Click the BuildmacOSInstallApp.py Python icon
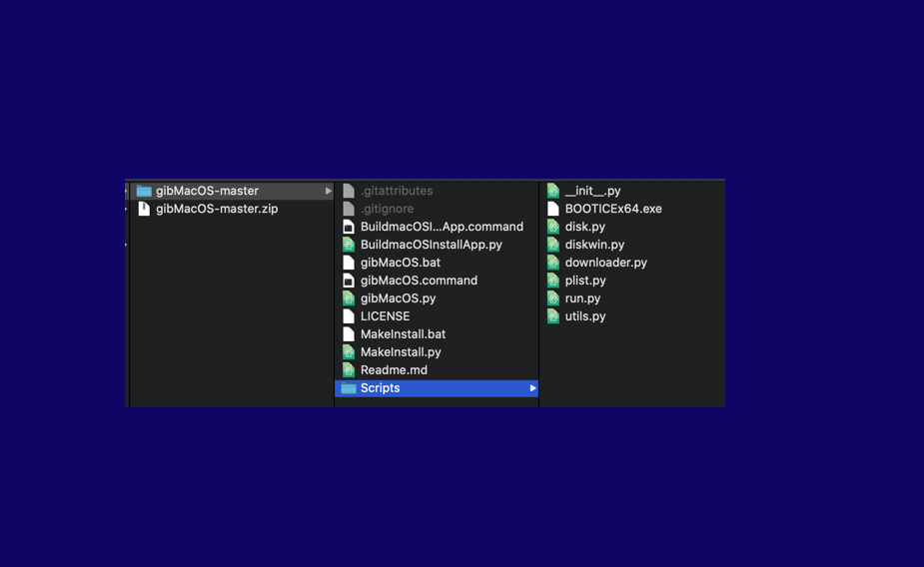The height and width of the screenshot is (567, 924). [349, 245]
